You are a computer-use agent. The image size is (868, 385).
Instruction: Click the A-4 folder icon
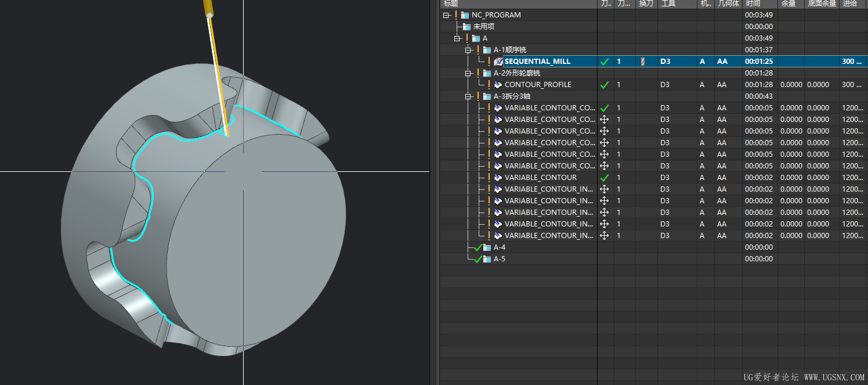click(x=487, y=247)
